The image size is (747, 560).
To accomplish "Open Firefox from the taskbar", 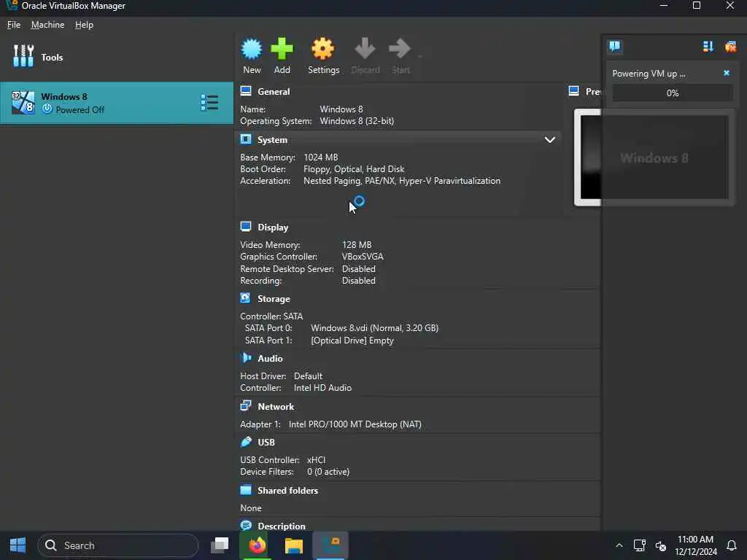I will tap(257, 545).
